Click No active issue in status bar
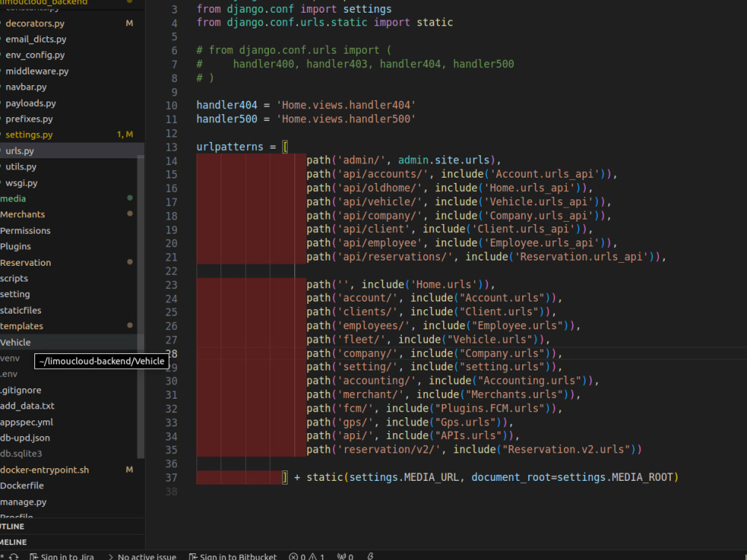Image resolution: width=747 pixels, height=560 pixels. click(x=142, y=557)
